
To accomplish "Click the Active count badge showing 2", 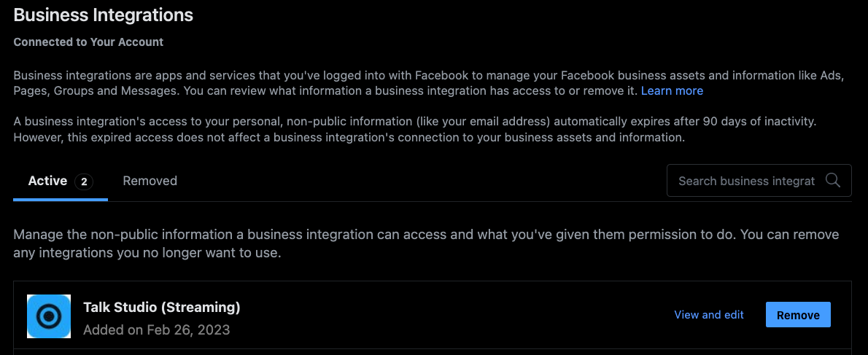I will [84, 181].
